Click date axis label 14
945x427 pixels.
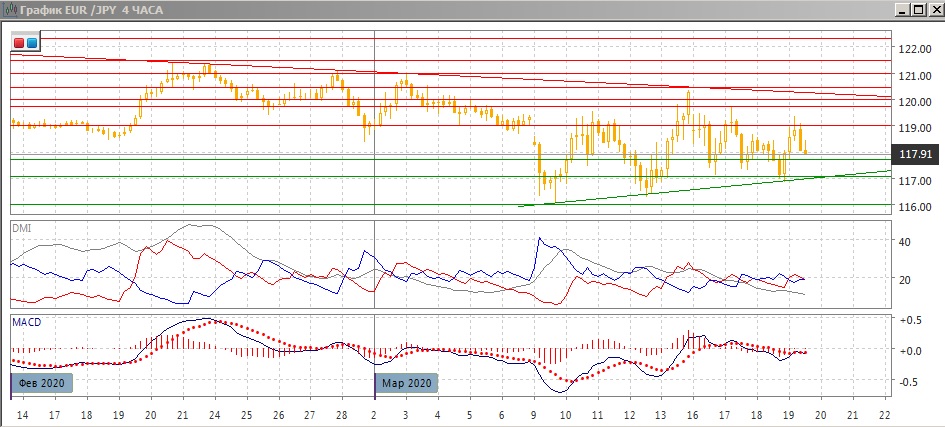[x=21, y=415]
